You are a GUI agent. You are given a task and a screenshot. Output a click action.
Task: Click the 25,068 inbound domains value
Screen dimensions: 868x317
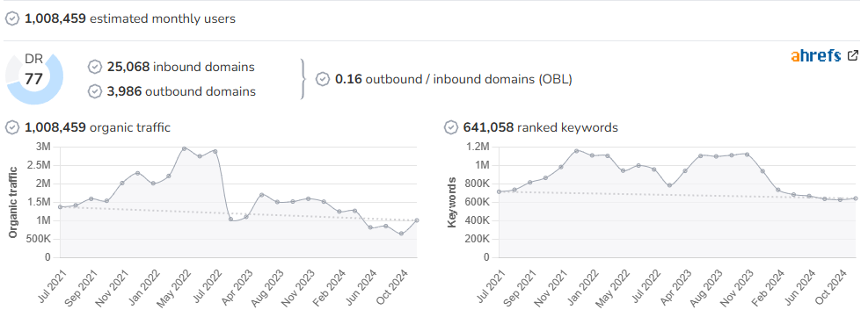coord(180,67)
